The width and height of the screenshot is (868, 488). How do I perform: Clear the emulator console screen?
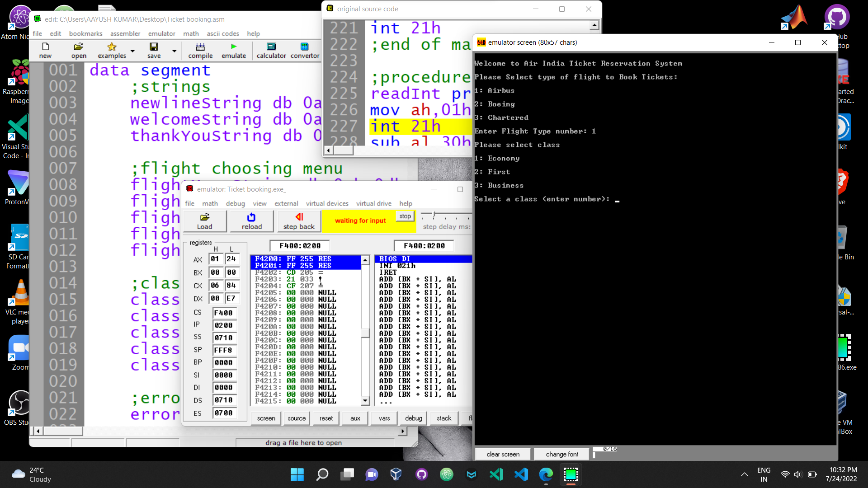(x=502, y=454)
